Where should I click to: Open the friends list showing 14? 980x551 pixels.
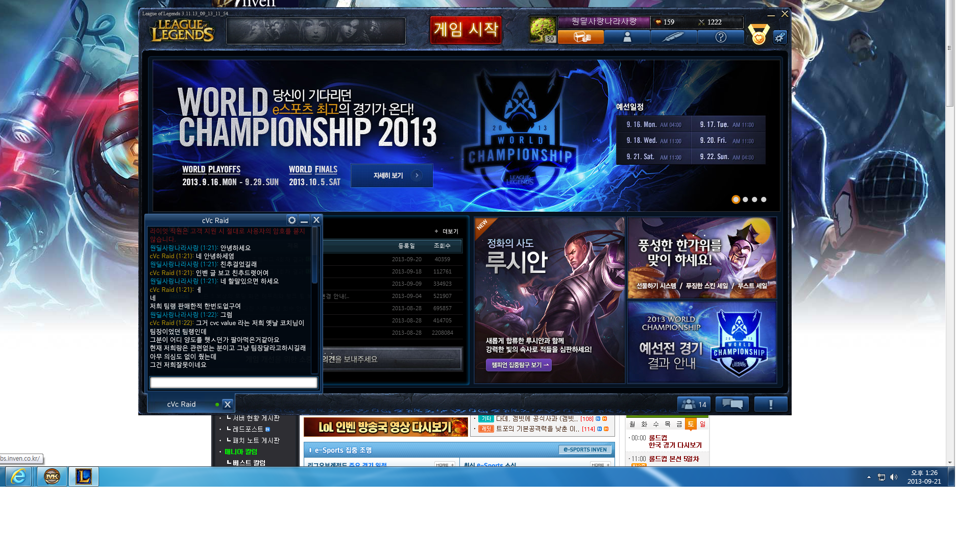coord(694,404)
